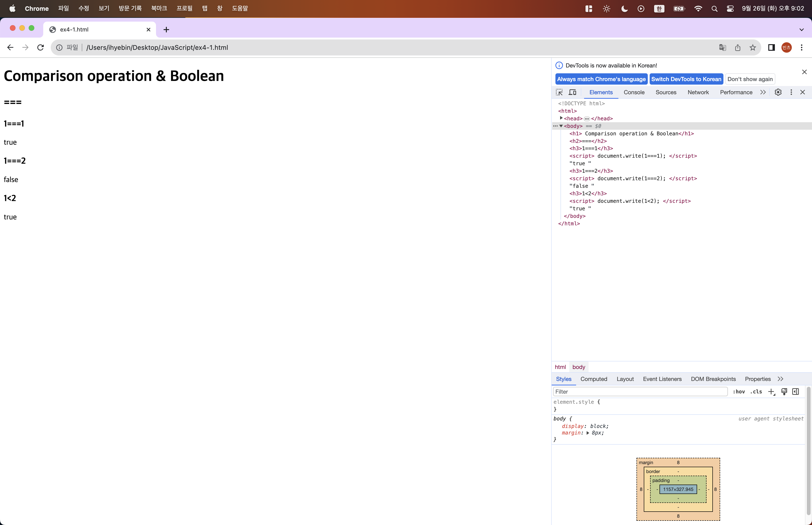Image resolution: width=812 pixels, height=525 pixels.
Task: Click Don't show again button
Action: coord(750,79)
